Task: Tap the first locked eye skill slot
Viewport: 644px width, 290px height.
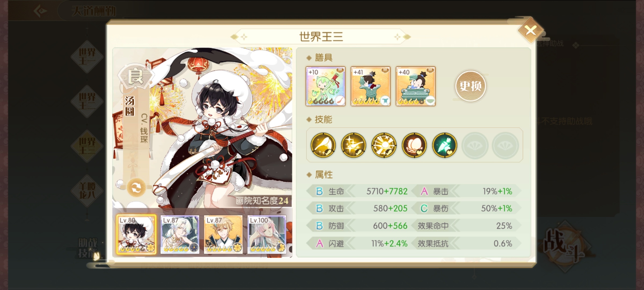Action: [x=475, y=145]
